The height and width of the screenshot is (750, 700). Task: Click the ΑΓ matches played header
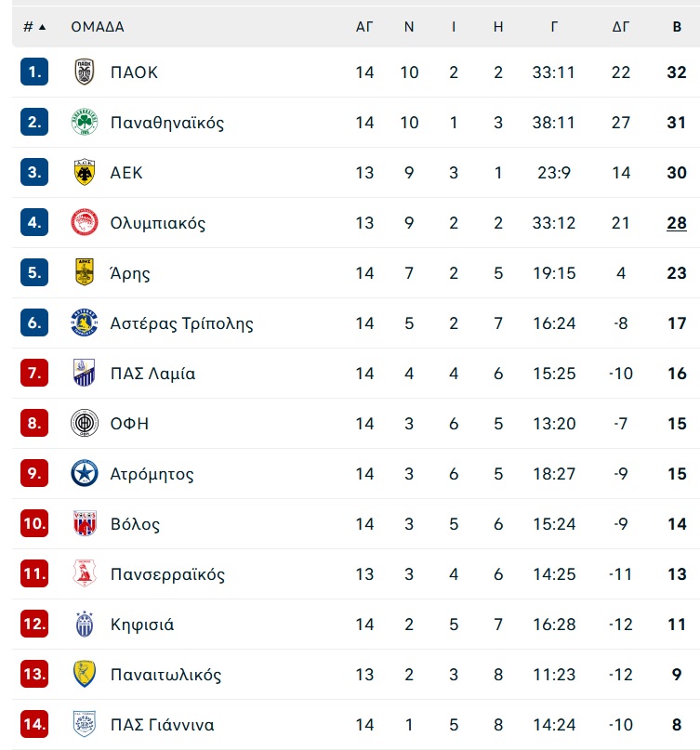(364, 27)
